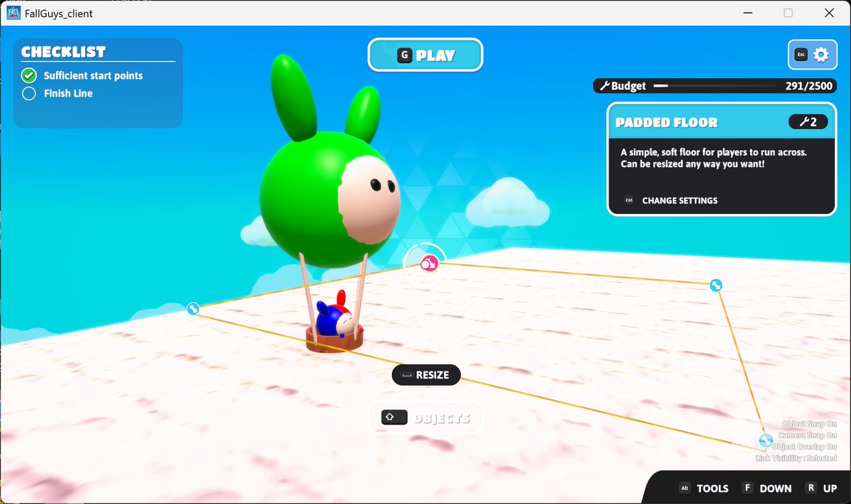851x504 pixels.
Task: Click the left blue resize handle
Action: point(193,308)
